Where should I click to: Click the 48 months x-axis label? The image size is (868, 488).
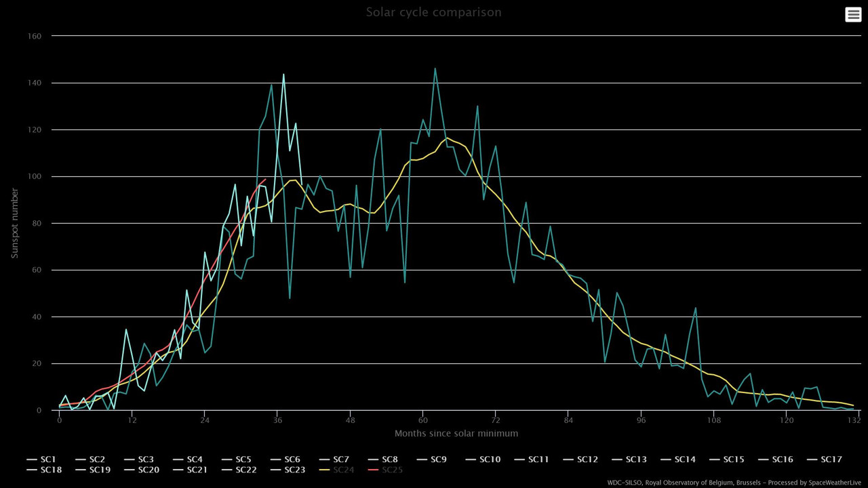350,420
